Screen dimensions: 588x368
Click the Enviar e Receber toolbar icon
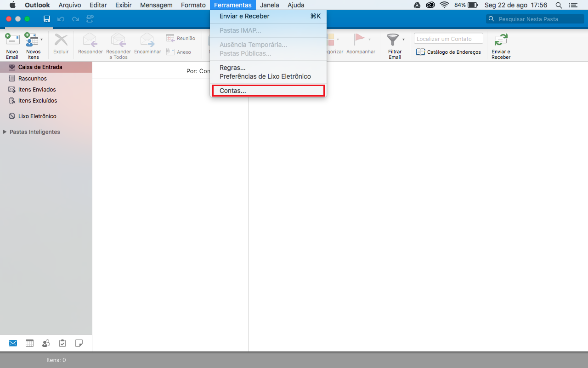(501, 40)
